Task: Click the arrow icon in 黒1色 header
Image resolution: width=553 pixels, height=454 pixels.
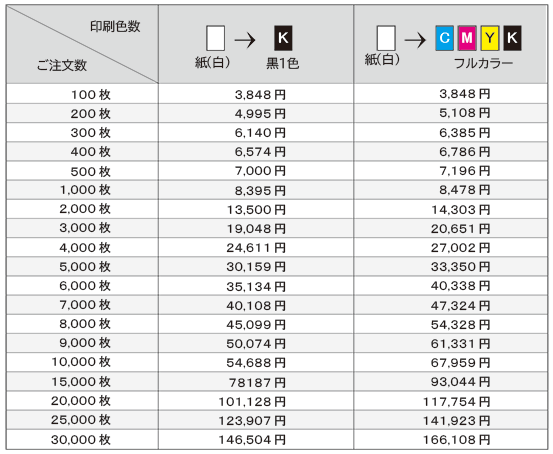Action: (x=245, y=40)
